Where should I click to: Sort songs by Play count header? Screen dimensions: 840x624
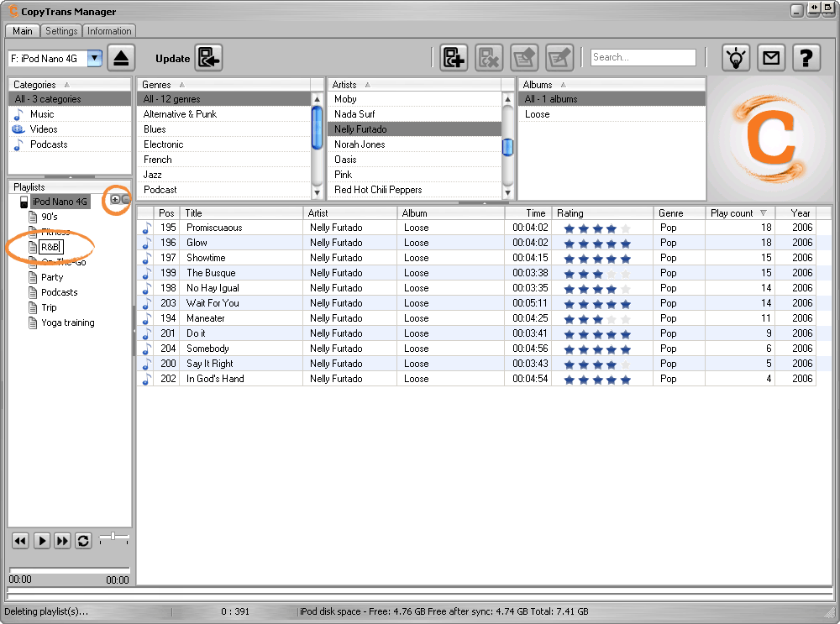coord(740,213)
